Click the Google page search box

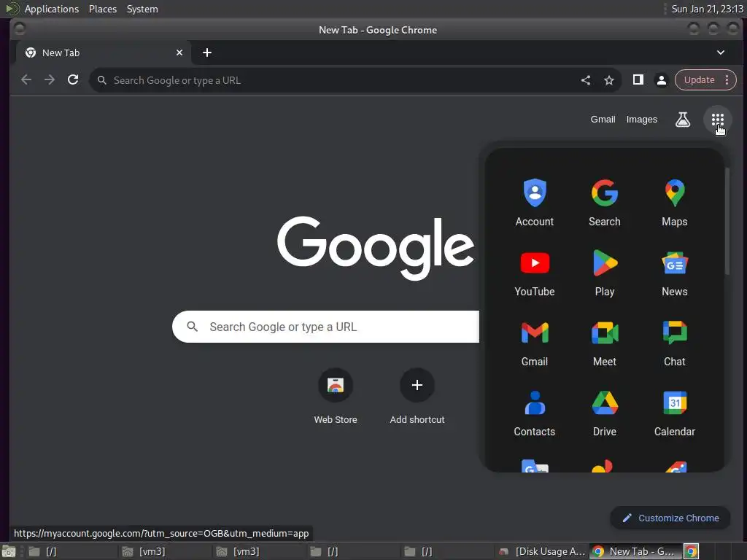326,327
